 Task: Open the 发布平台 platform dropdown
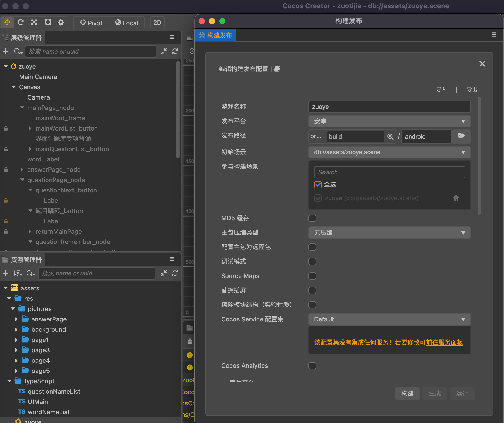(x=389, y=121)
